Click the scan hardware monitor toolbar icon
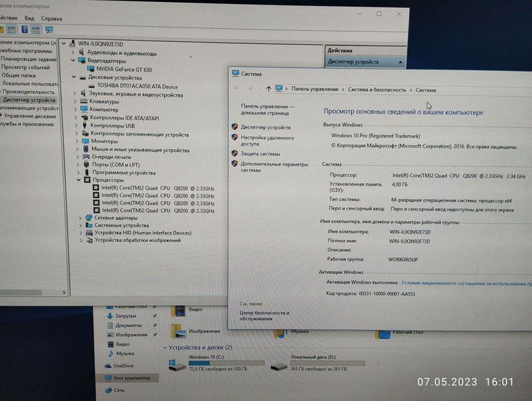532x401 pixels. pos(48,30)
